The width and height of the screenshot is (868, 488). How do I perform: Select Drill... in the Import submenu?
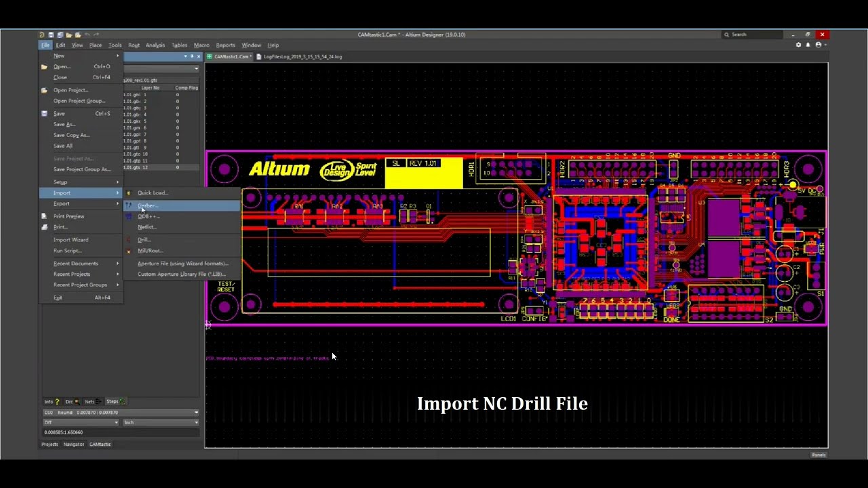182,239
